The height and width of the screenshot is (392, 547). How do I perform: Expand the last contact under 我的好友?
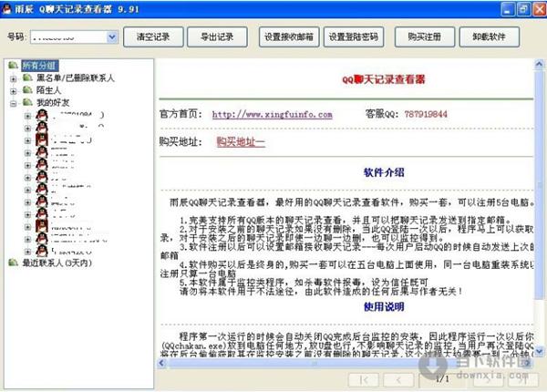pyautogui.click(x=27, y=252)
